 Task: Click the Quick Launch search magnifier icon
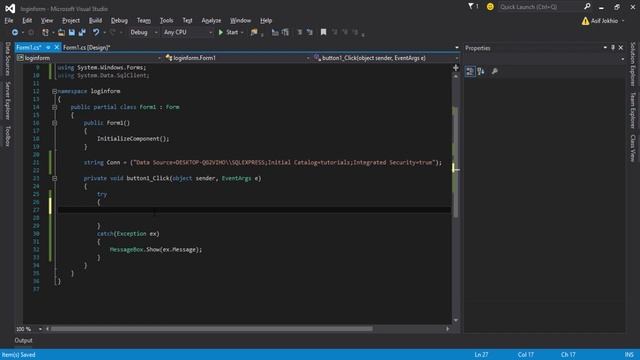coord(587,7)
